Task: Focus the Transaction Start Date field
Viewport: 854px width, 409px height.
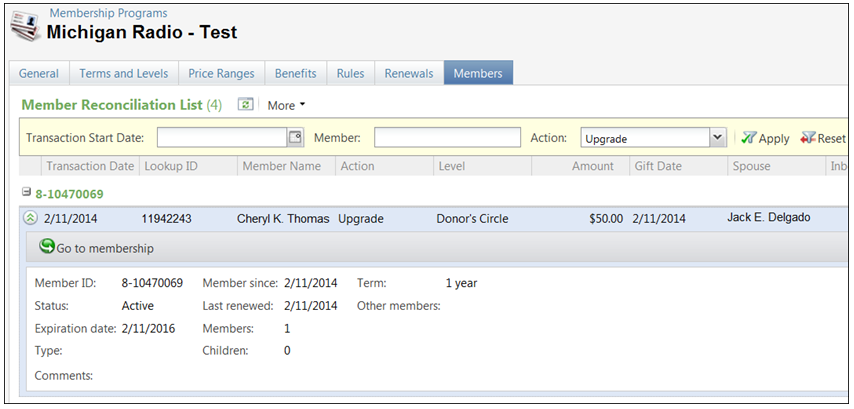Action: (222, 138)
